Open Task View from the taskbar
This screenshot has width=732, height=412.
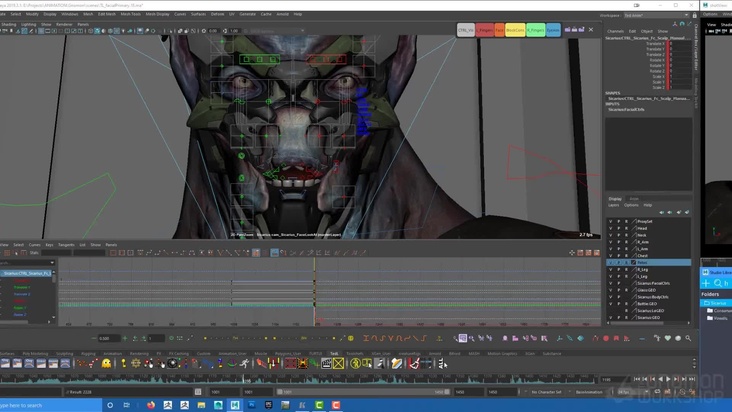(127, 405)
